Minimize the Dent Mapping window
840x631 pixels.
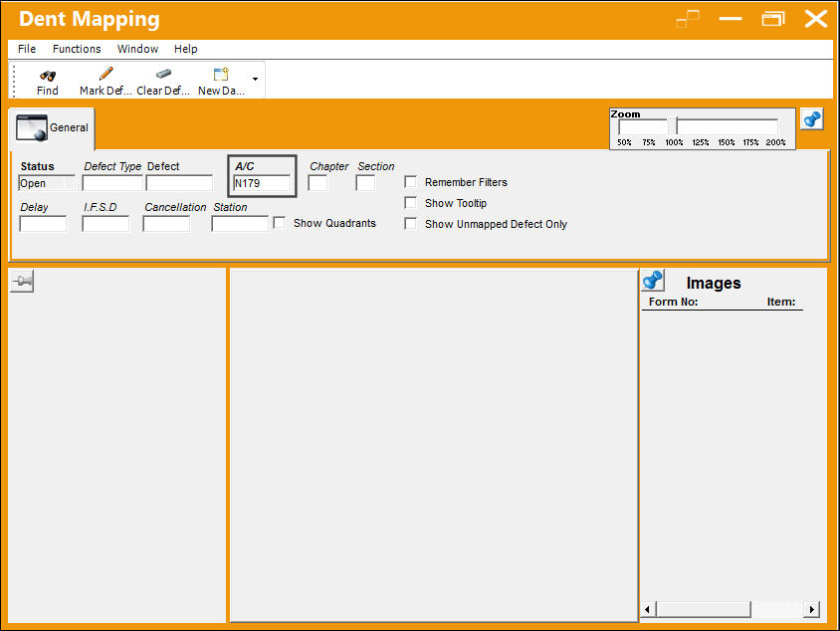(731, 19)
